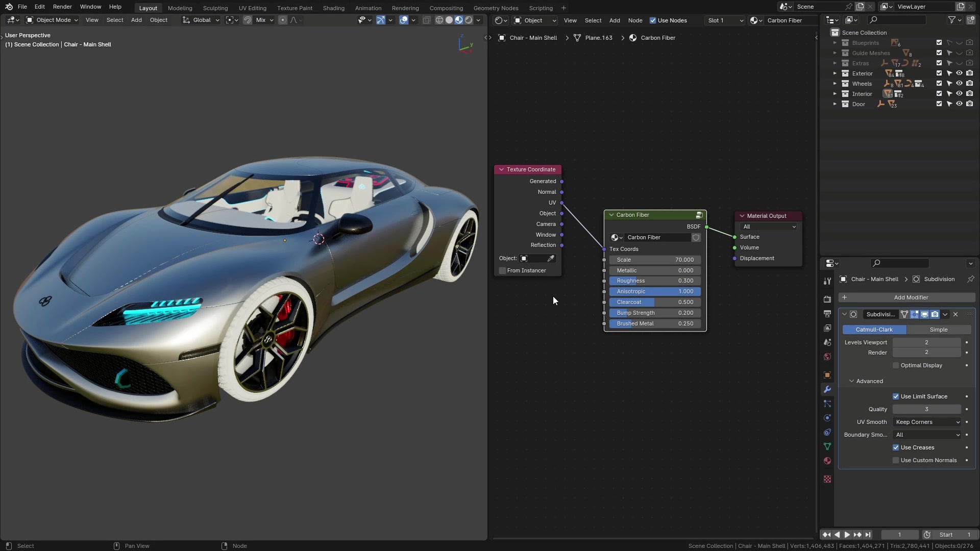This screenshot has width=980, height=551.
Task: Switch to the Geometry Nodes workspace tab
Action: pos(496,8)
